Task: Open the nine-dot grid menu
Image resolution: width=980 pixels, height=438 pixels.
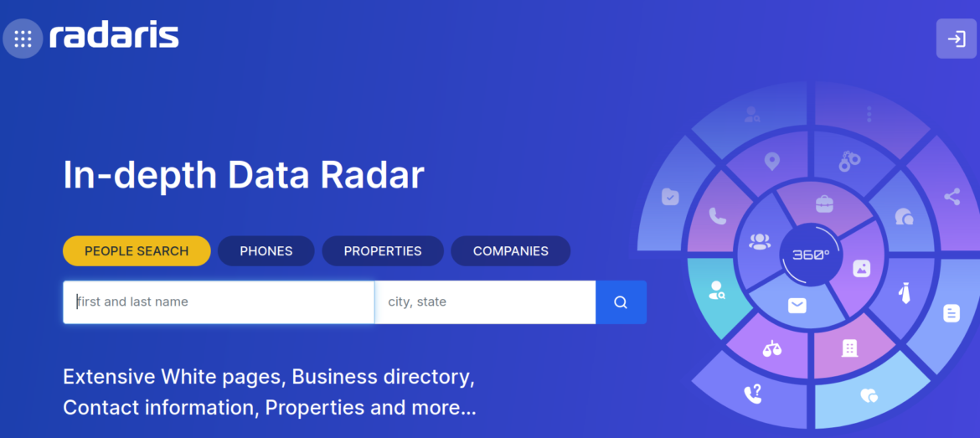Action: [23, 39]
